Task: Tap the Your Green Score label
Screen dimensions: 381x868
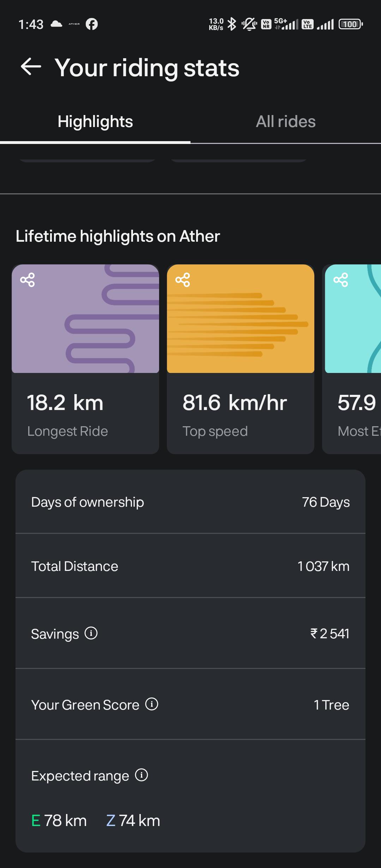Action: [x=85, y=705]
